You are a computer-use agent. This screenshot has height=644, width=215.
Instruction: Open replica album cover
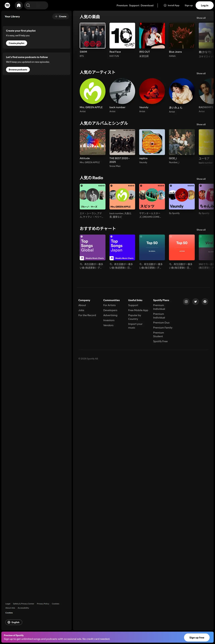point(152,142)
